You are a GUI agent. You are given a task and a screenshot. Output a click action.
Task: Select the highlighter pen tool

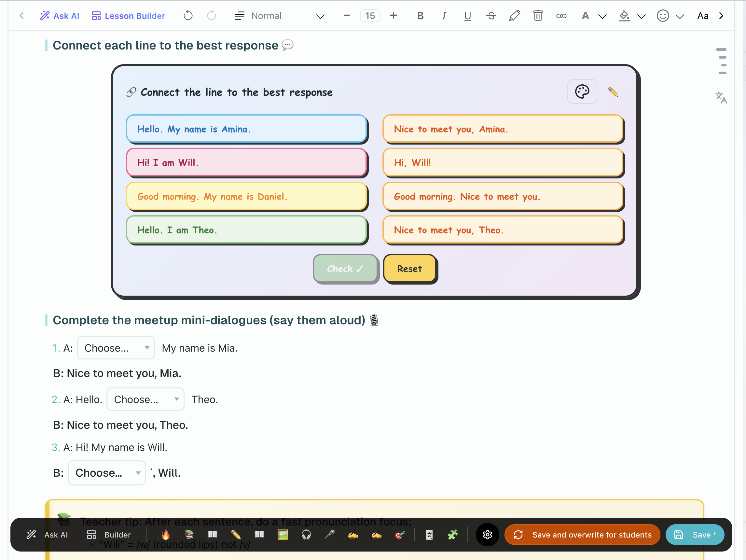[x=514, y=16]
